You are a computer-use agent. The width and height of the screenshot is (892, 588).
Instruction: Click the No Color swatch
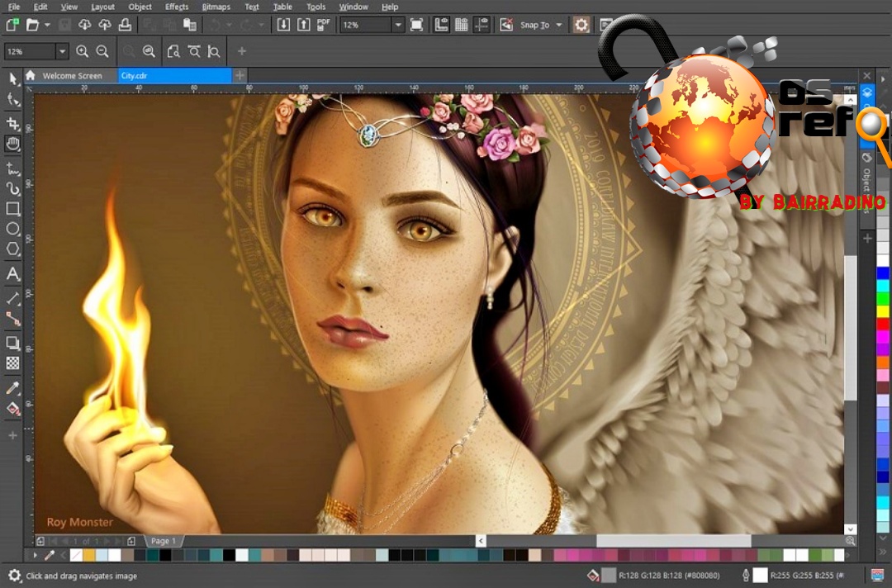[76, 555]
